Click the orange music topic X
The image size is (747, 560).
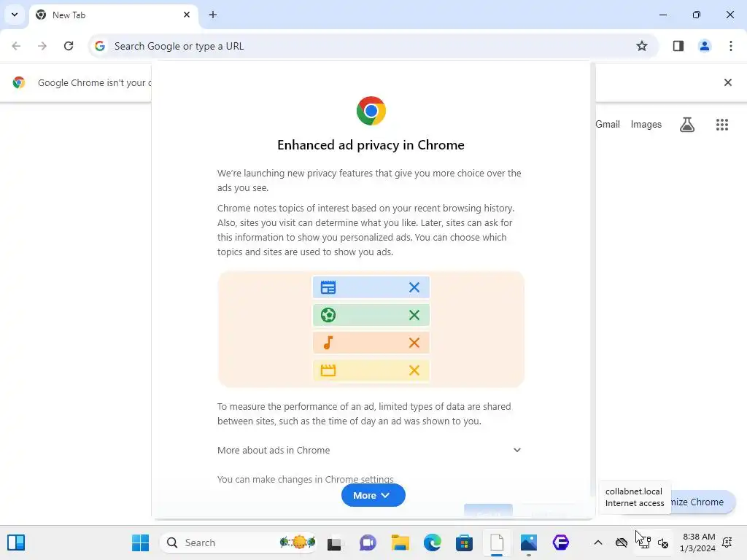414,343
